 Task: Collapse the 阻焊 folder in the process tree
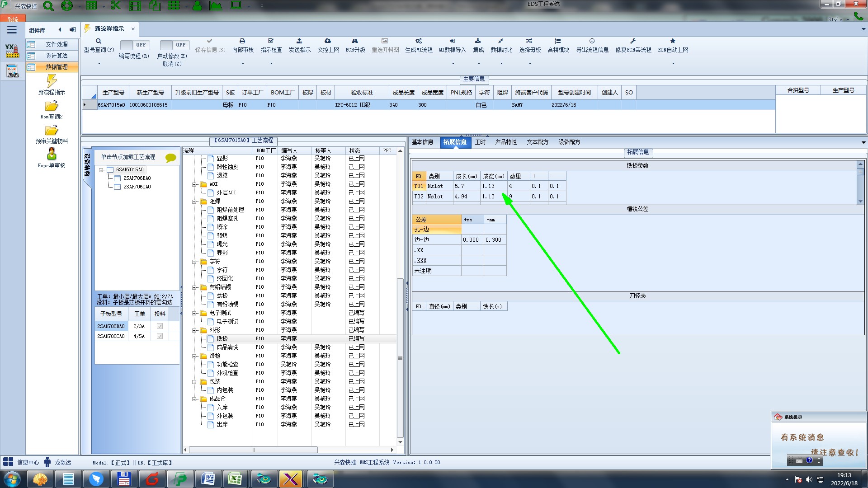click(195, 202)
